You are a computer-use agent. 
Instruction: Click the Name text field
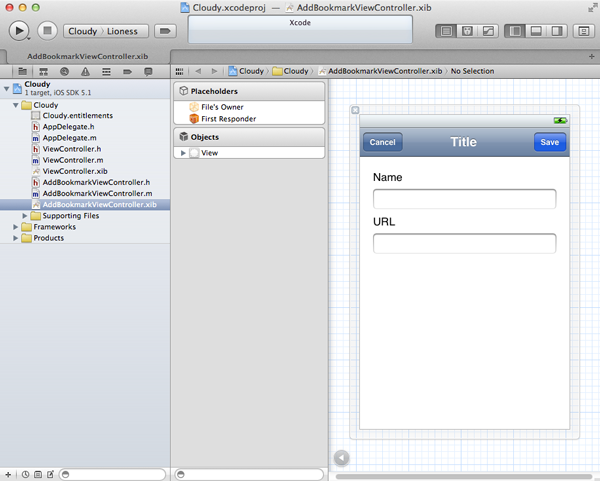tap(465, 199)
